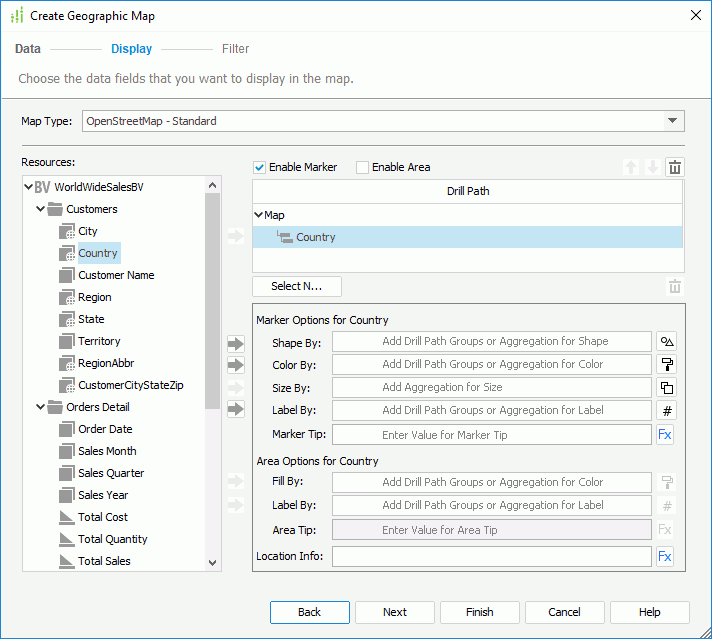This screenshot has height=639, width=712.
Task: Collapse the WorldWideSalesBV tree node
Action: (28, 187)
